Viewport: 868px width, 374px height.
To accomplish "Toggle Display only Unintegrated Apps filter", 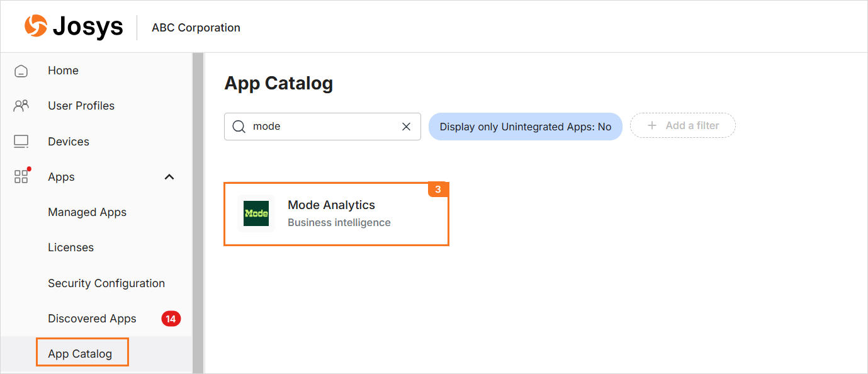I will [526, 127].
